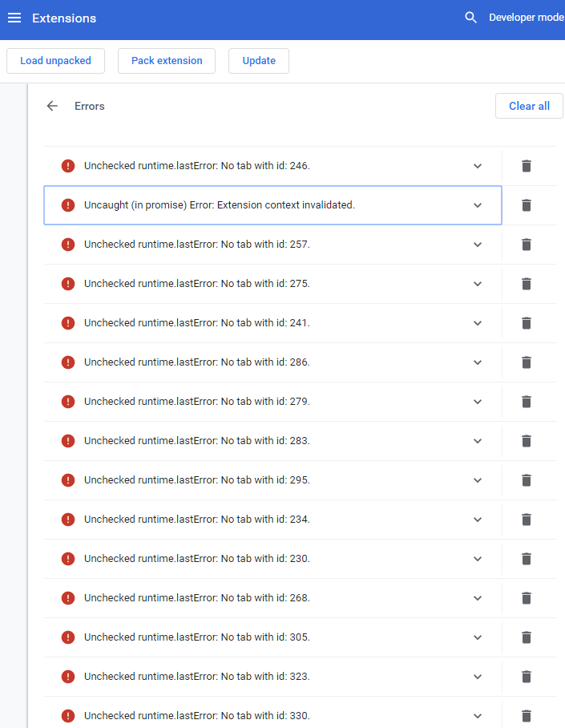565x728 pixels.
Task: Click the Clear all button
Action: [x=529, y=105]
